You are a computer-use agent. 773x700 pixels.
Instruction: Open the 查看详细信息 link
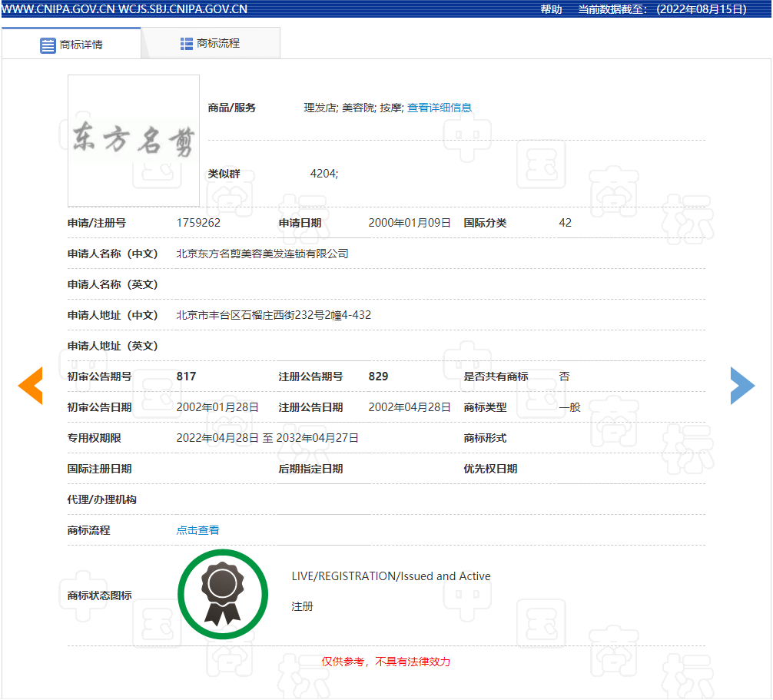click(440, 108)
